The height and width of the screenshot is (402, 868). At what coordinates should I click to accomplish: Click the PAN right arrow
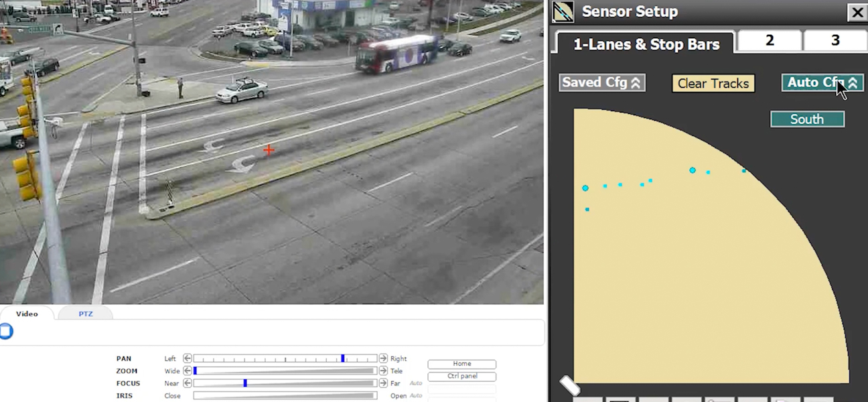coord(383,358)
